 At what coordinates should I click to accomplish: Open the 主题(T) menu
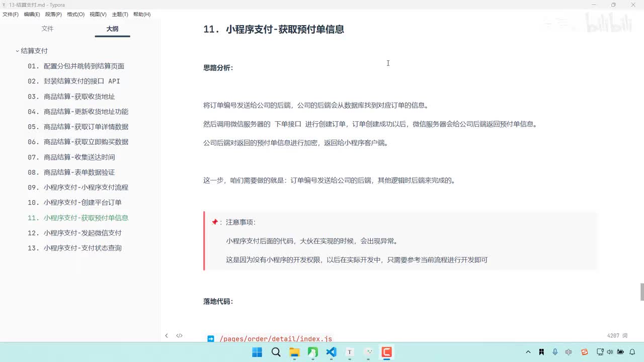coord(120,15)
